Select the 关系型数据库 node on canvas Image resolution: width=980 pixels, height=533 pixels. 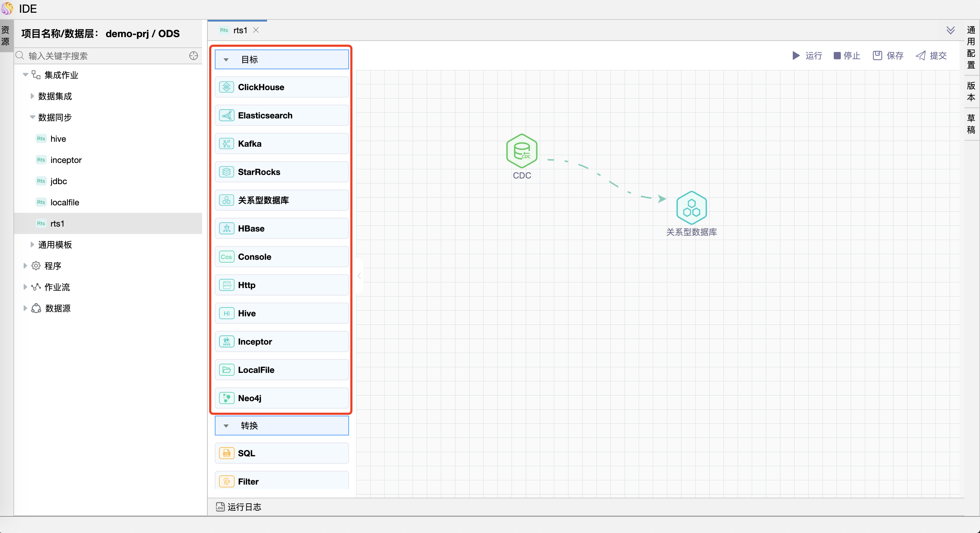tap(691, 208)
